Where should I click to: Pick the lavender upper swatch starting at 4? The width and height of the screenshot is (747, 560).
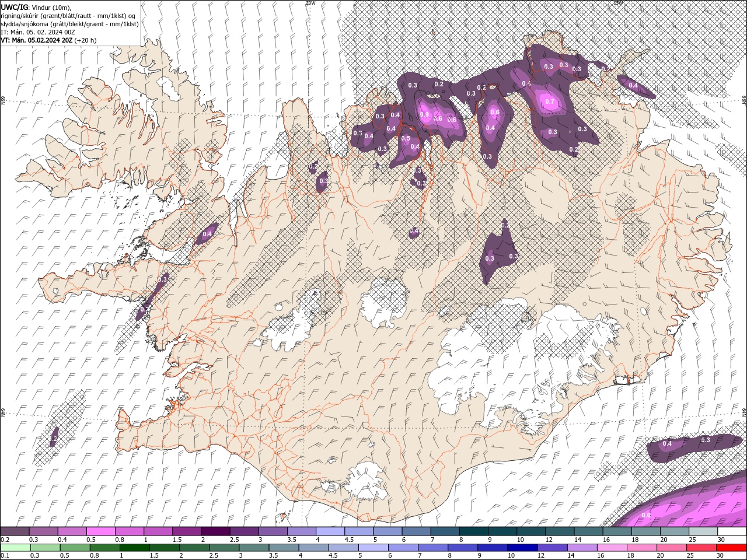pyautogui.click(x=330, y=531)
